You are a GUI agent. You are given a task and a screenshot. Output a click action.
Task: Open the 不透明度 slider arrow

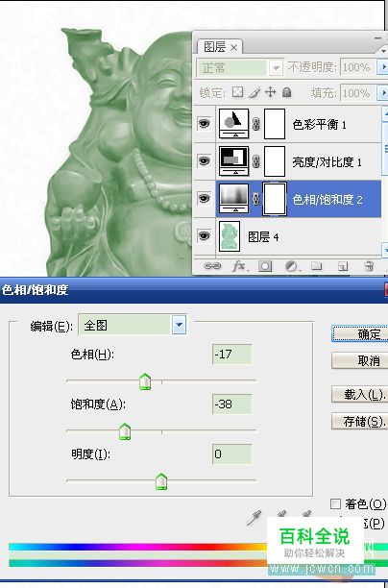pyautogui.click(x=383, y=67)
